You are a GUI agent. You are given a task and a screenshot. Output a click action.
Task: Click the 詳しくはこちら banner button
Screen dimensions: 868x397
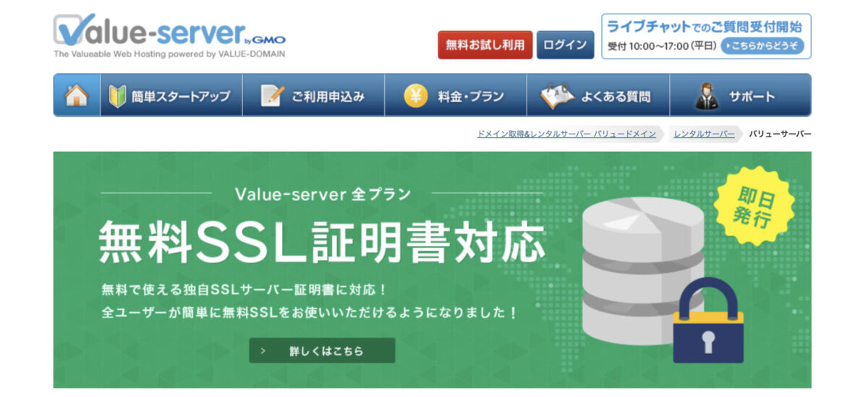click(322, 351)
